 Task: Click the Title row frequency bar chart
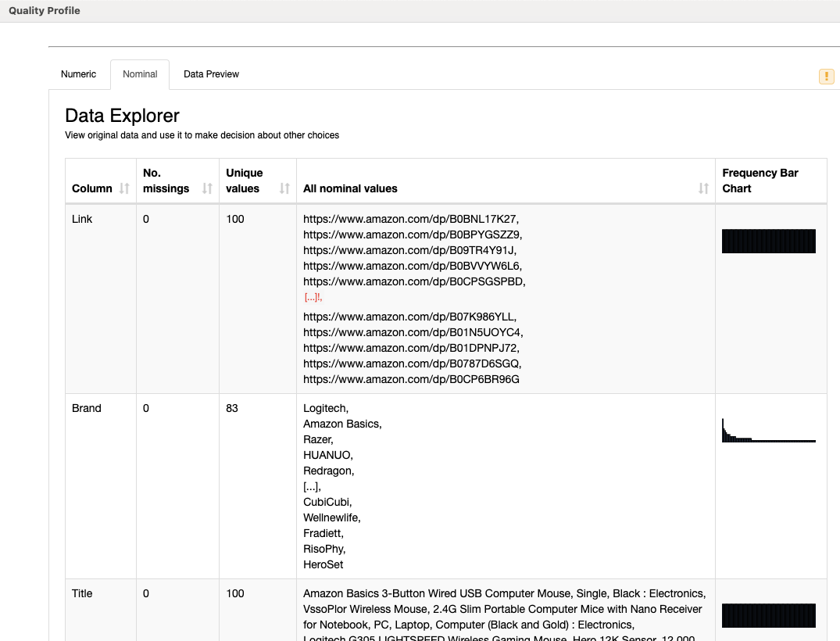(768, 615)
